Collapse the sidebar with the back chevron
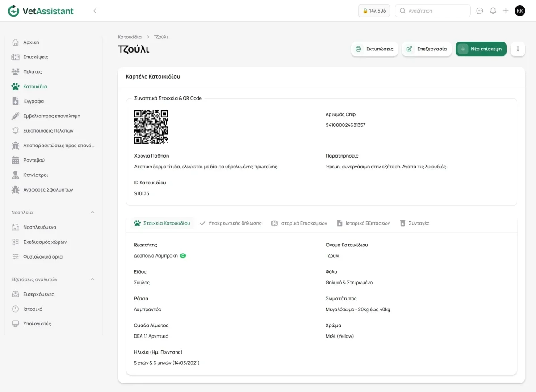 (95, 11)
